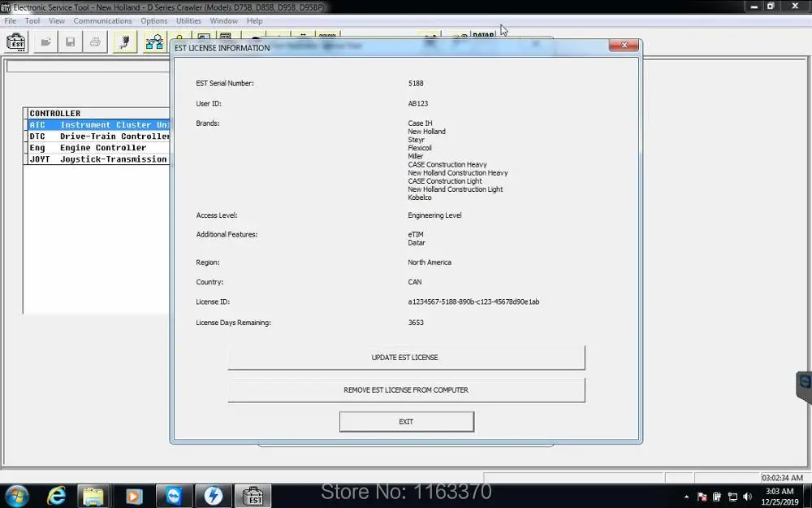The width and height of the screenshot is (812, 508).
Task: Click the Miller brand entry
Action: tap(415, 156)
